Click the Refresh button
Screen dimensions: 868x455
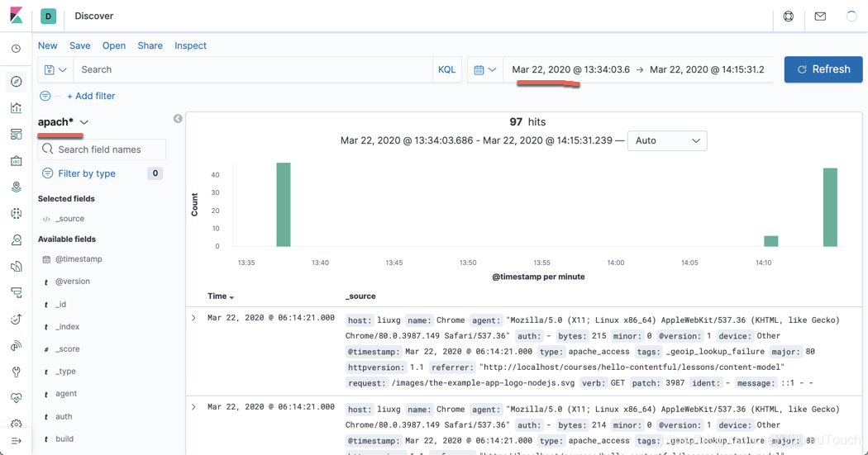823,69
